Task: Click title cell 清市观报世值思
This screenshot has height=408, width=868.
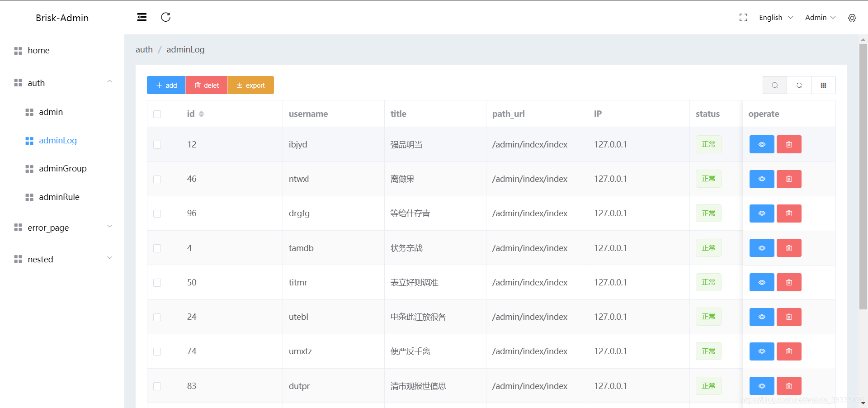Action: point(418,386)
